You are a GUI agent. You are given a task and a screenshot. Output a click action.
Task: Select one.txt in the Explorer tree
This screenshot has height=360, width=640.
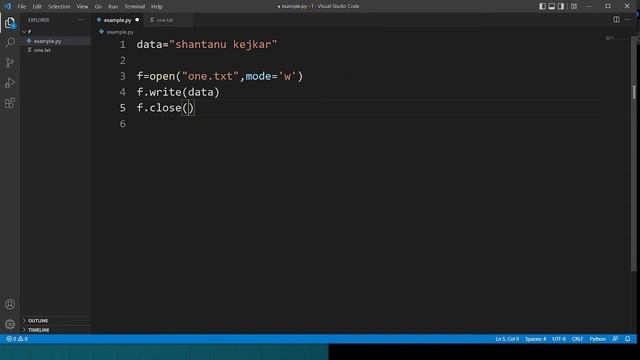pos(42,50)
